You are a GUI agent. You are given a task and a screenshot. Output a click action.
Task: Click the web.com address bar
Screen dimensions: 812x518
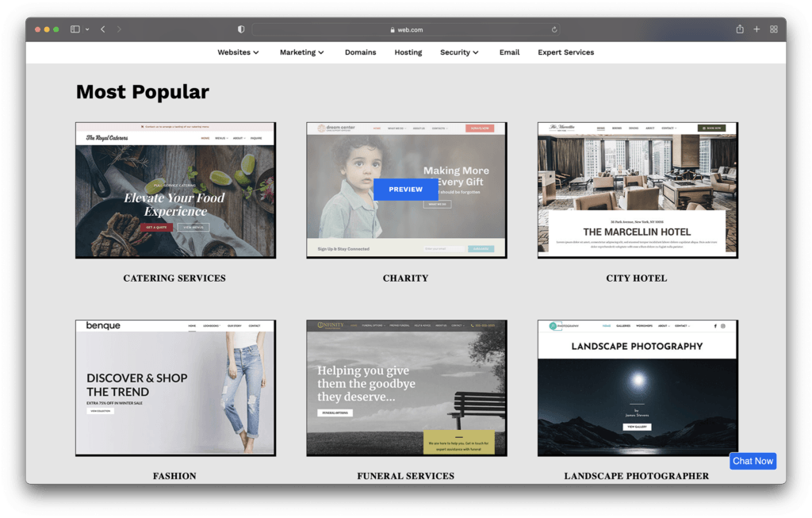pyautogui.click(x=406, y=29)
